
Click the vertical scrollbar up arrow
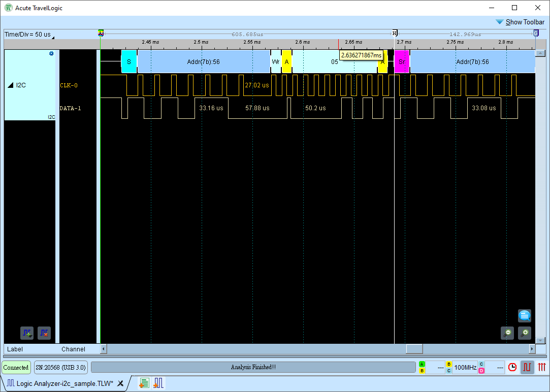pos(540,53)
